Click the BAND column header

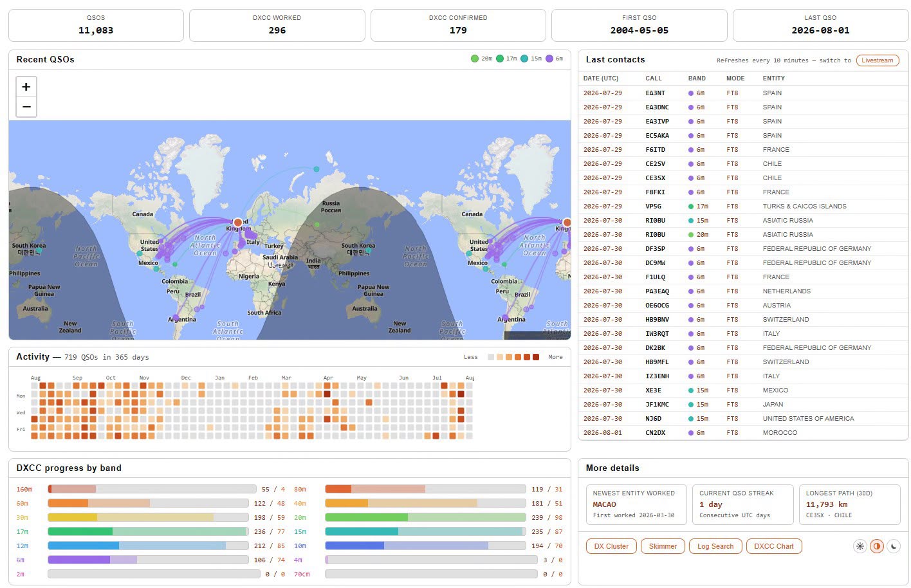click(x=697, y=78)
